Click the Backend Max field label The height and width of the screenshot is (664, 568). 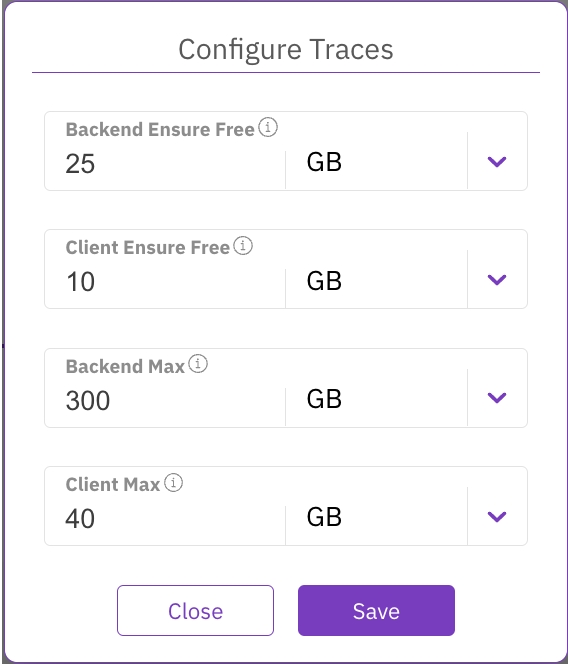[x=125, y=366]
